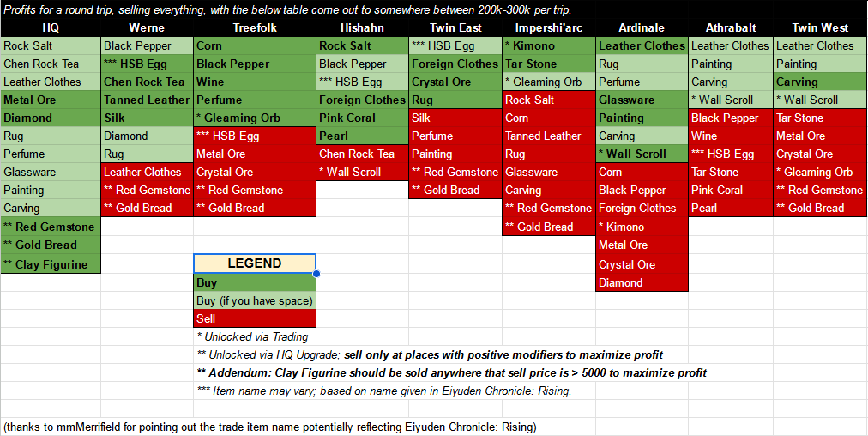Select the Clay Figurine cell under HQ
The image size is (868, 436).
coord(51,264)
